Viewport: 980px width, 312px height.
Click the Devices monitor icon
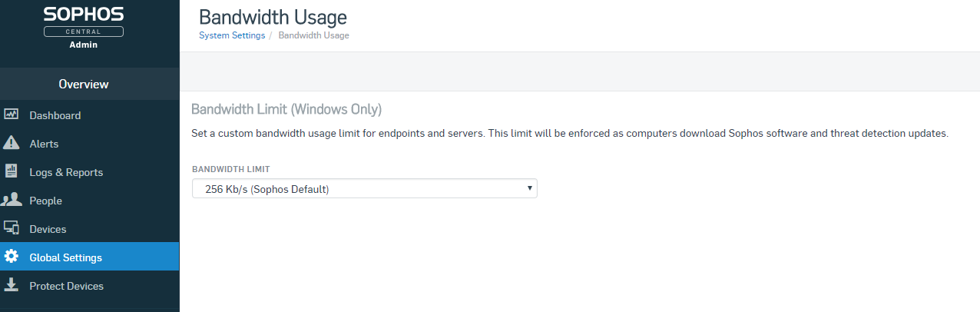click(x=12, y=228)
